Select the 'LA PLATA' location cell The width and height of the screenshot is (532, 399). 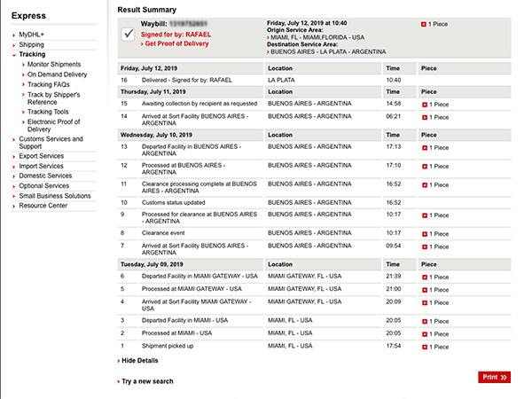click(281, 81)
